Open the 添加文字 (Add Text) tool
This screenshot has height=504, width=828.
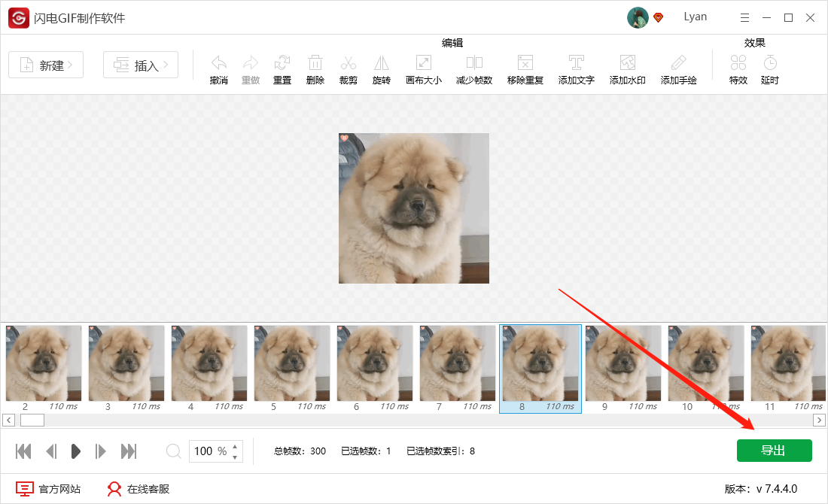pos(576,66)
